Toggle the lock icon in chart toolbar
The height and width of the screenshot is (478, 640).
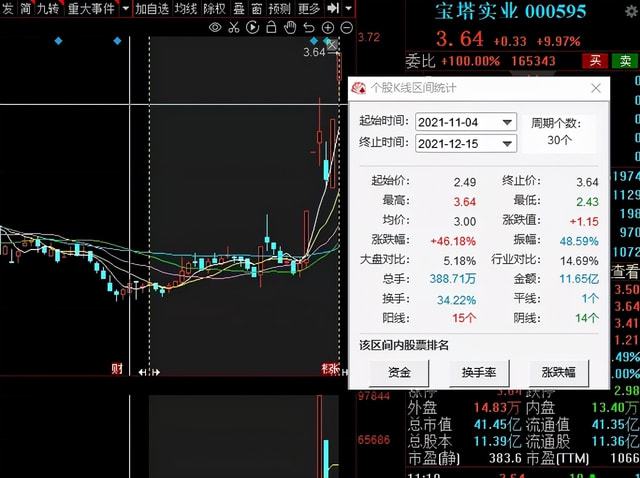(271, 27)
